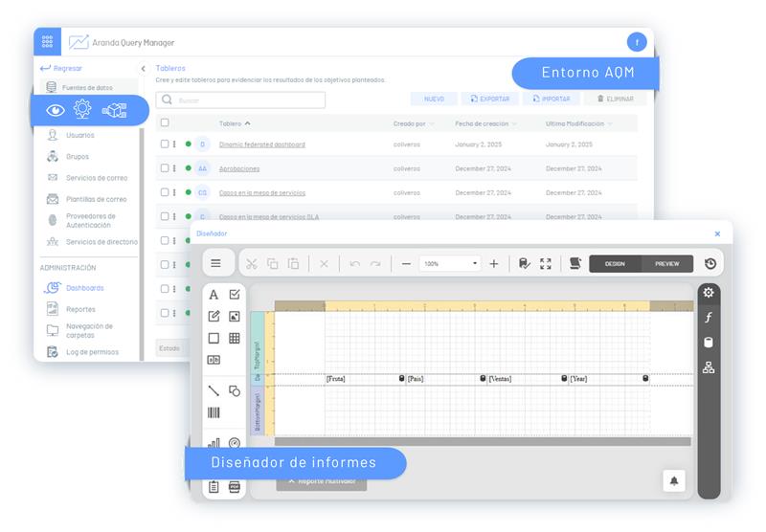Select the Line tool in toolbox
Viewport: 766px width, 532px height.
click(x=214, y=390)
